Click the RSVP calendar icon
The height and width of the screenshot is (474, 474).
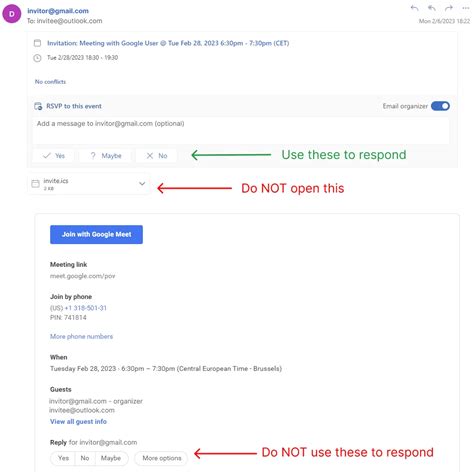(x=38, y=106)
